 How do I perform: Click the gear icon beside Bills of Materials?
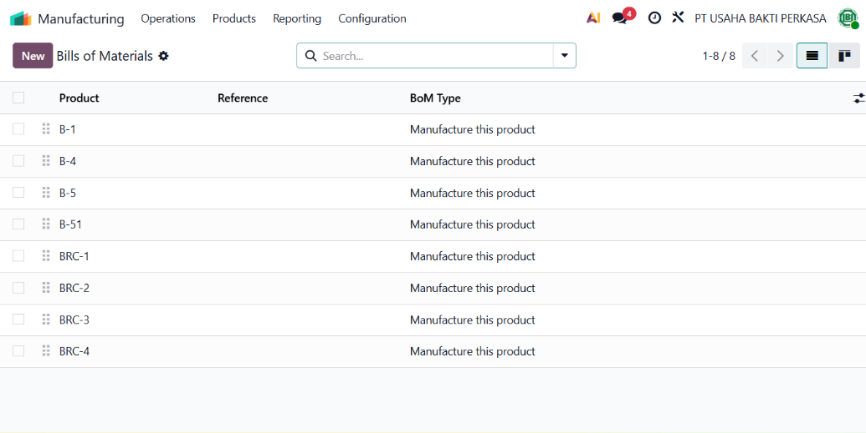[x=163, y=56]
